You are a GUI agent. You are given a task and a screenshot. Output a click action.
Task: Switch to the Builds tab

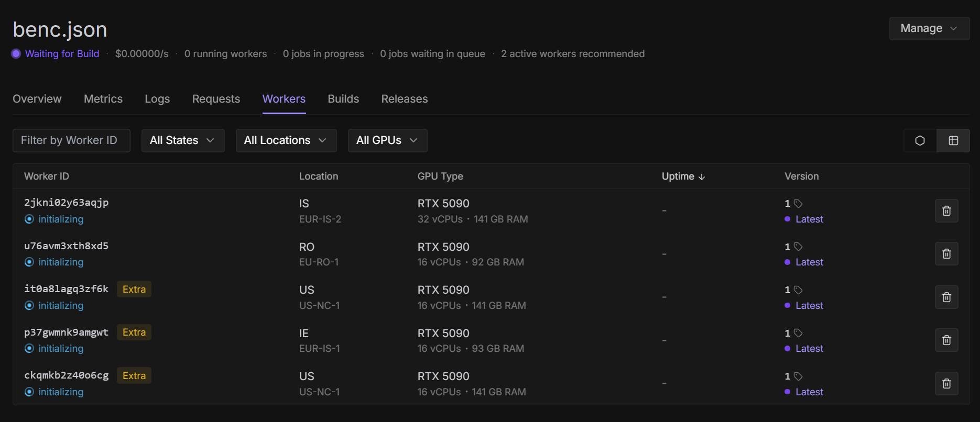pos(343,99)
